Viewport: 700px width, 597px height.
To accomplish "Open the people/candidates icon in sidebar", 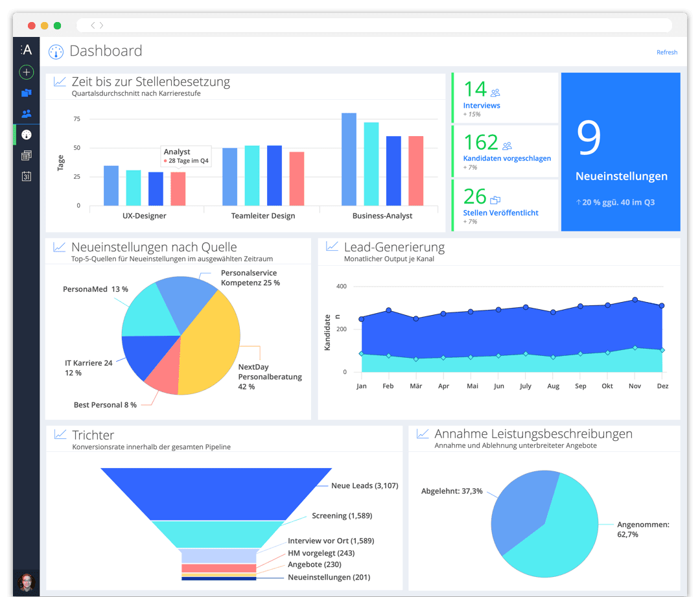I will (27, 114).
